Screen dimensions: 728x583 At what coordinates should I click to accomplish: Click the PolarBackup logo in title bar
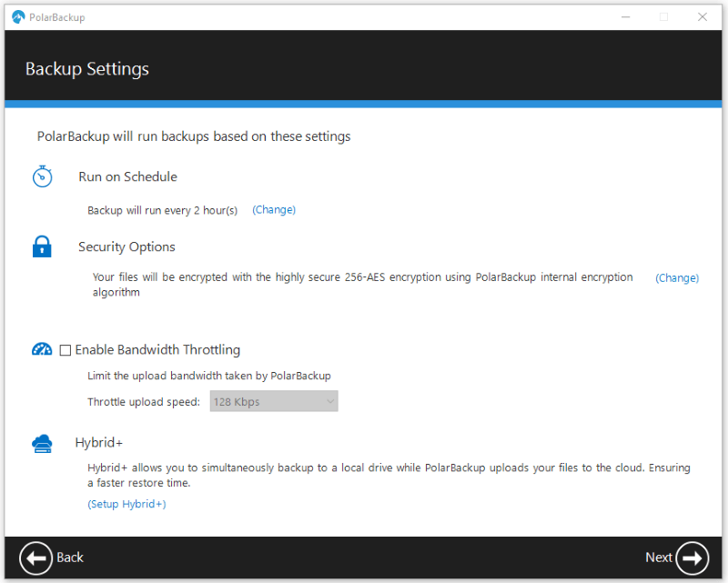click(x=18, y=17)
